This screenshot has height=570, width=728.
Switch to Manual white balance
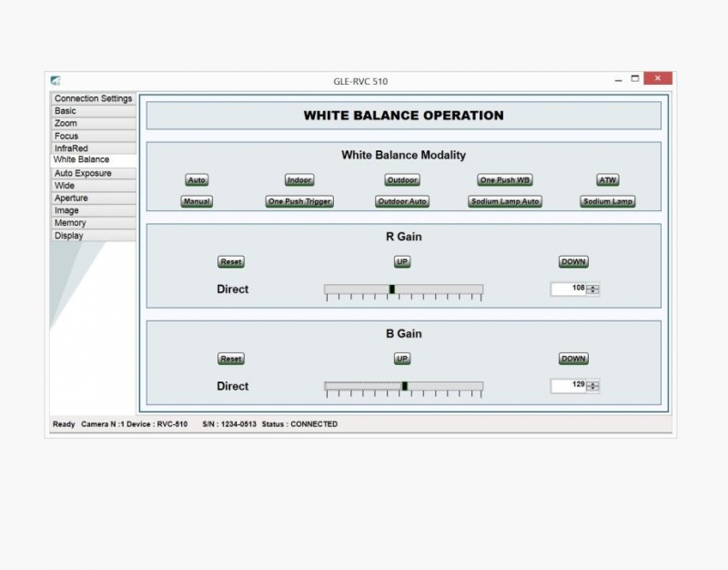pos(197,201)
